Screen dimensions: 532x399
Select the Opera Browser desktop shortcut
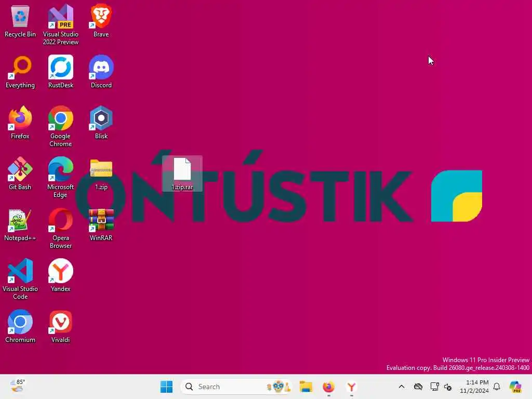pyautogui.click(x=61, y=228)
